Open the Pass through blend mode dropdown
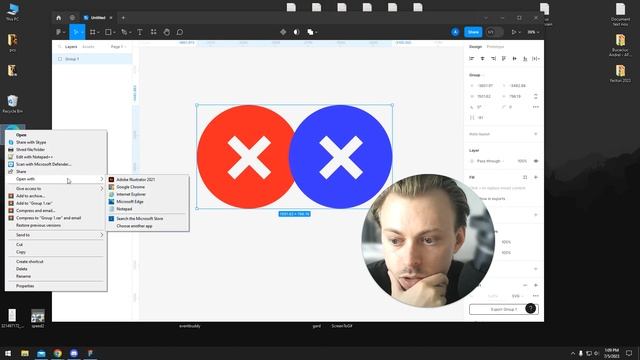 pyautogui.click(x=490, y=161)
